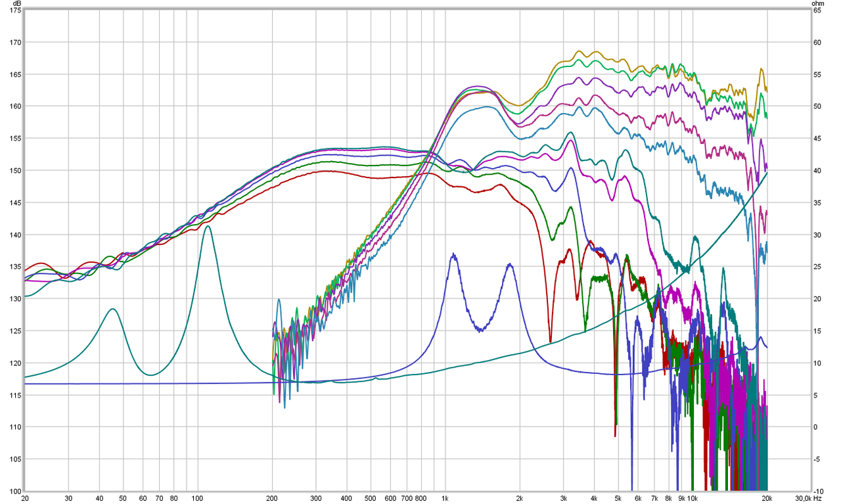The image size is (841, 504).
Task: Click the 20k frequency tick label
Action: pos(766,498)
